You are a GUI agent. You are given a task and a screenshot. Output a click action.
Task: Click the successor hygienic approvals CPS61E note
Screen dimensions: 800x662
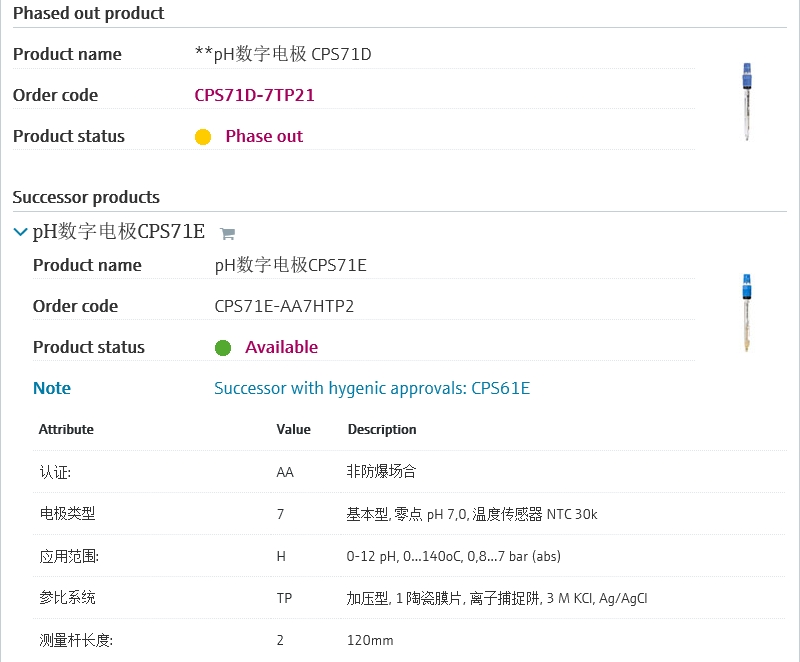372,388
